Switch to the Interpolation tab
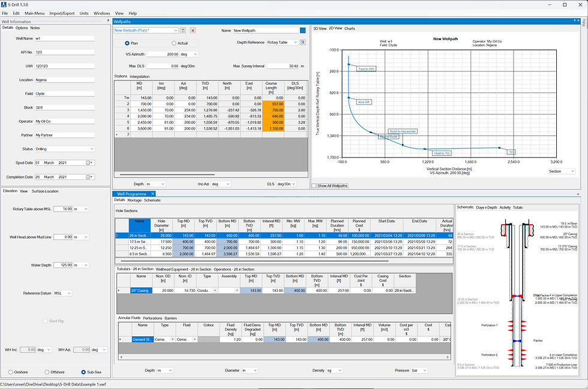 pyautogui.click(x=139, y=77)
